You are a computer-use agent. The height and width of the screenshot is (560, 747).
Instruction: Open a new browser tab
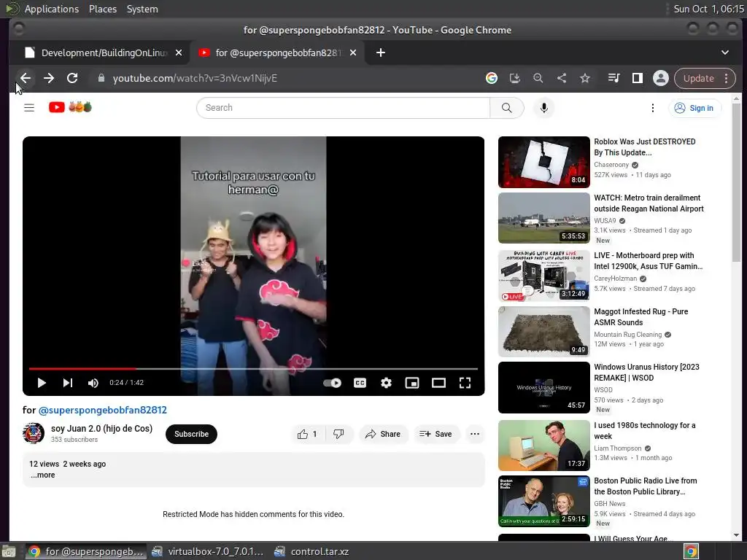(380, 52)
